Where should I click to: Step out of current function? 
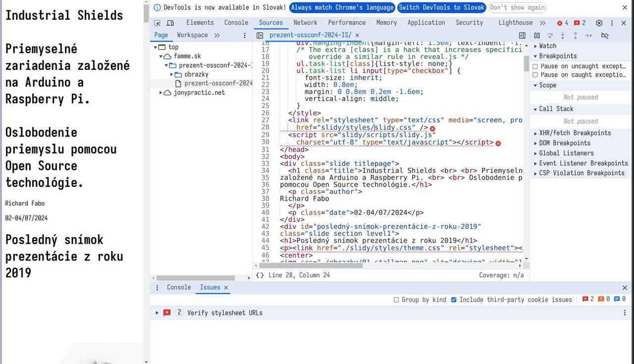[576, 35]
